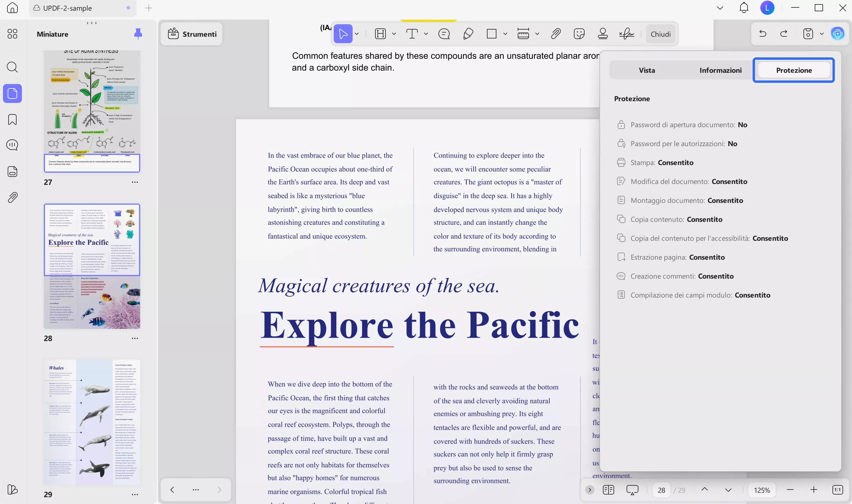
Task: Select the signature tool
Action: pos(627,34)
